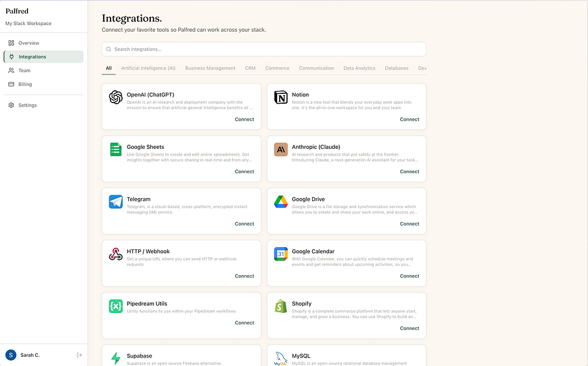Click the Shopify card title

click(x=302, y=304)
